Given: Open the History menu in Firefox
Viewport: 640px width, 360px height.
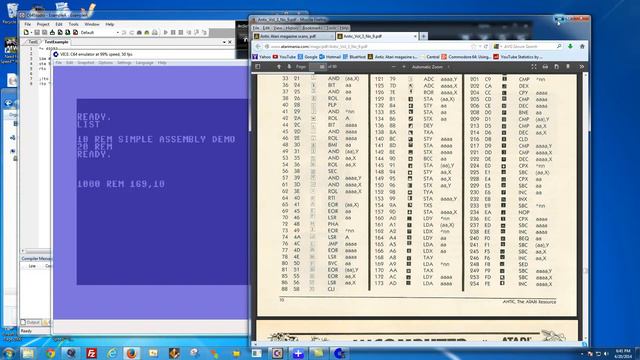Looking at the screenshot, I should pos(292,28).
